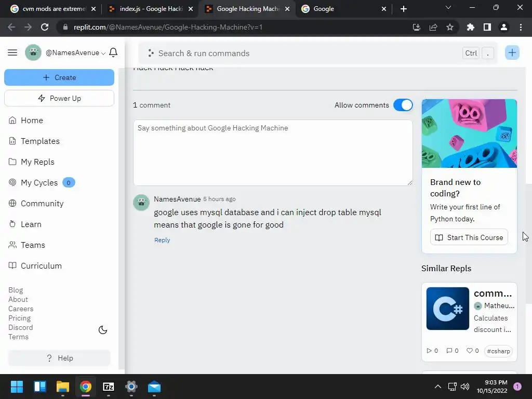The width and height of the screenshot is (532, 399).
Task: Open the C# similar repl thumbnail
Action: [447, 309]
